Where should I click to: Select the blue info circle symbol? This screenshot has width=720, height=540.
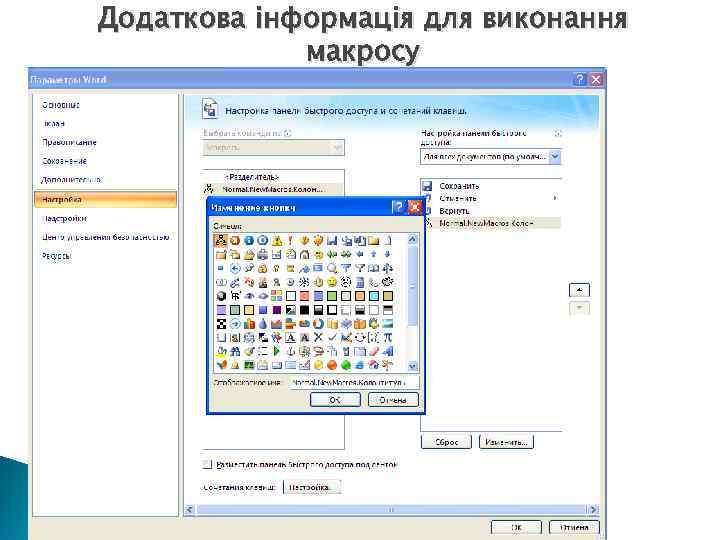pos(249,240)
